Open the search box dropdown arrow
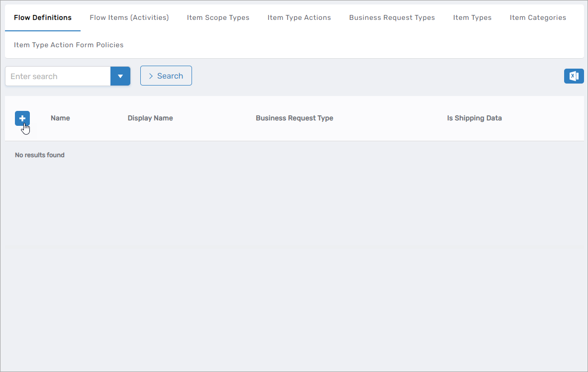 [120, 76]
